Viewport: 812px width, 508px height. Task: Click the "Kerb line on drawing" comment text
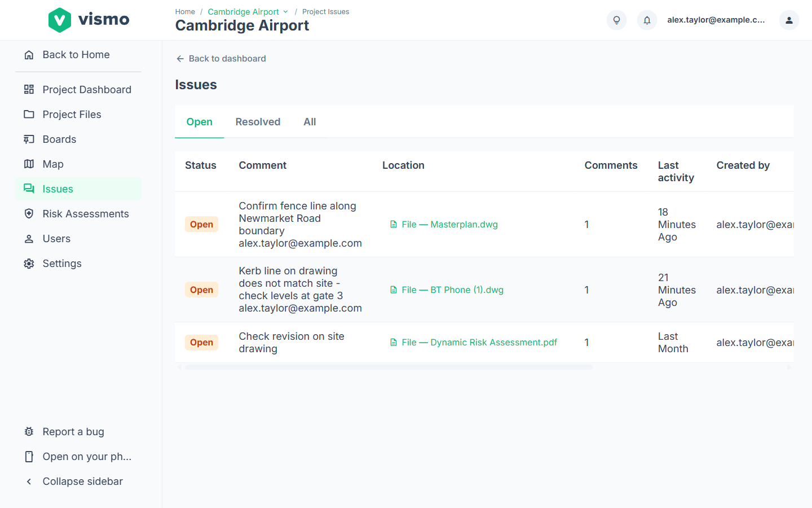[288, 271]
